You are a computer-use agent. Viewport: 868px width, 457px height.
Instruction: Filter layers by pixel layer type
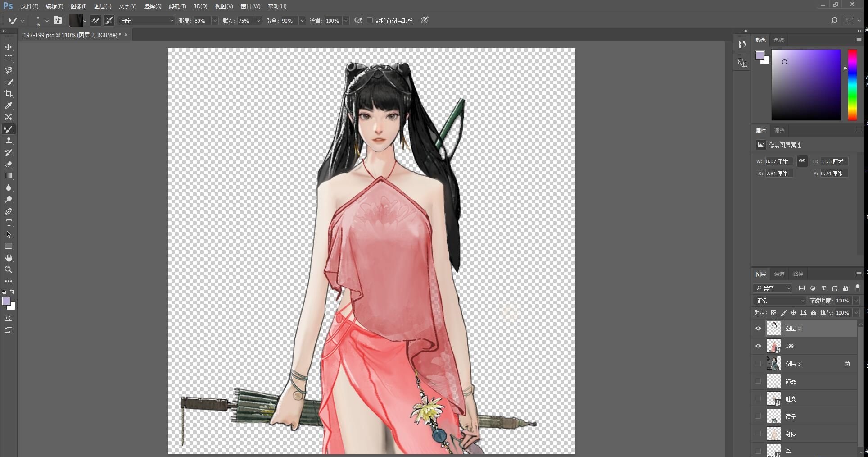click(802, 288)
